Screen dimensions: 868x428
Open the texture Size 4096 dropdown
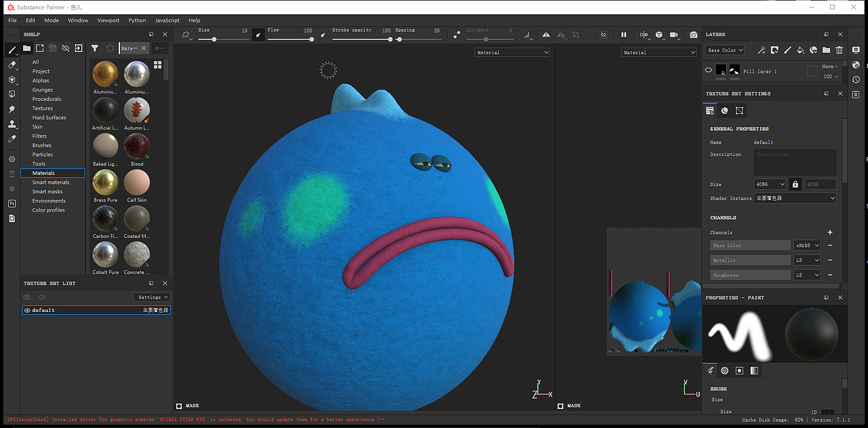tap(770, 184)
